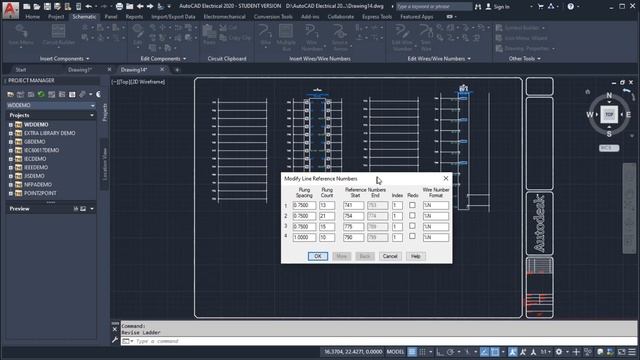Viewport: 640px width, 360px height.
Task: Click the shopping cart icon in title bar
Action: [x=540, y=7]
